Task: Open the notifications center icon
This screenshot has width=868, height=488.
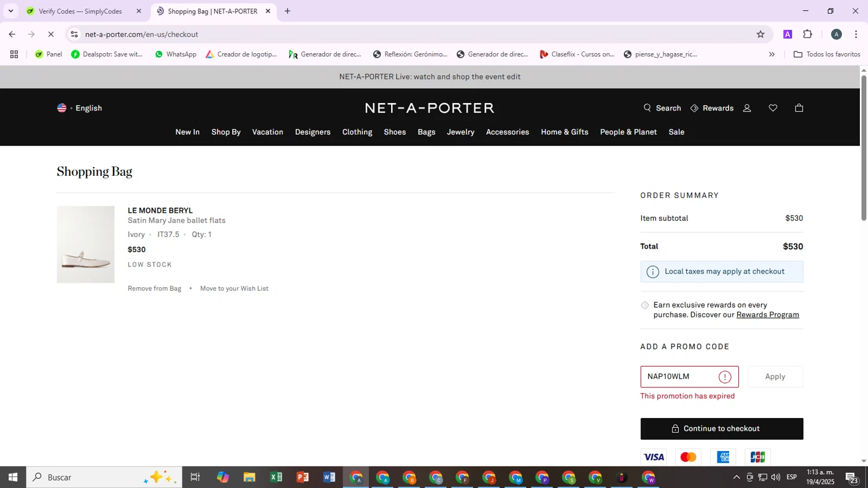Action: (852, 478)
